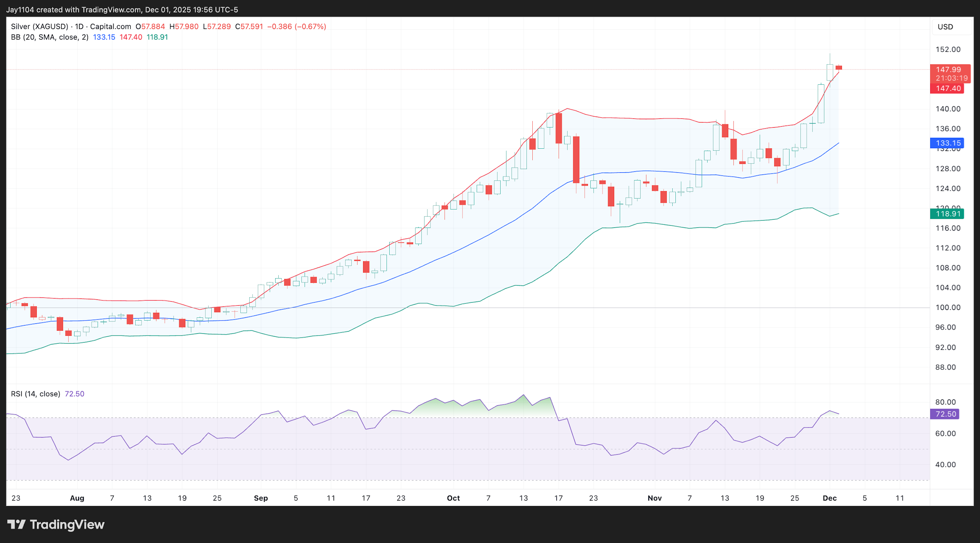980x543 pixels.
Task: Click the USD currency selector
Action: coord(945,27)
